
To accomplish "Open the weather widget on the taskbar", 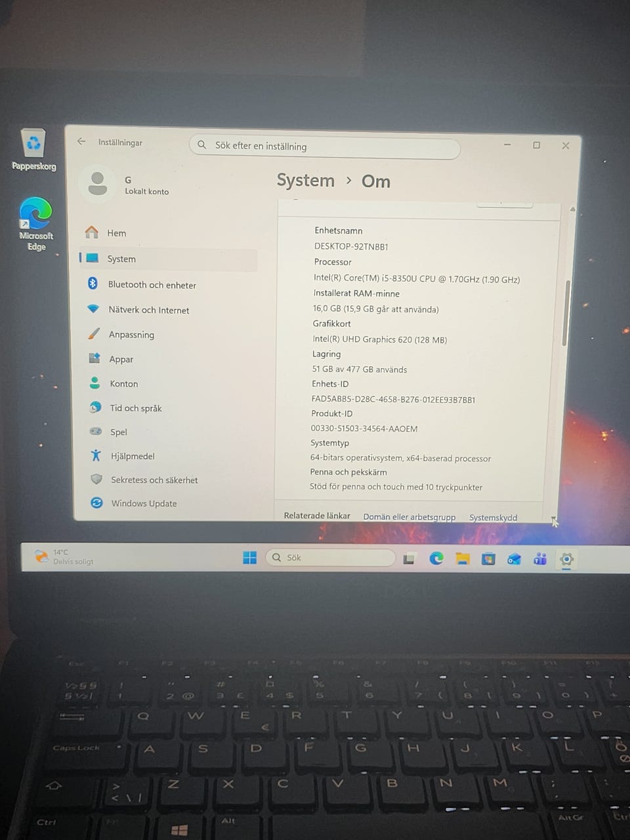I will point(64,557).
